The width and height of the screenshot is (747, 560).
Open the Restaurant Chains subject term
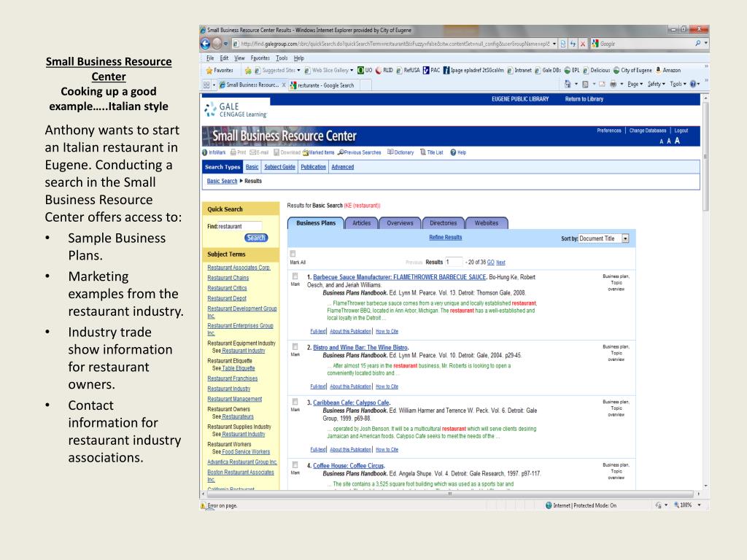tap(228, 278)
